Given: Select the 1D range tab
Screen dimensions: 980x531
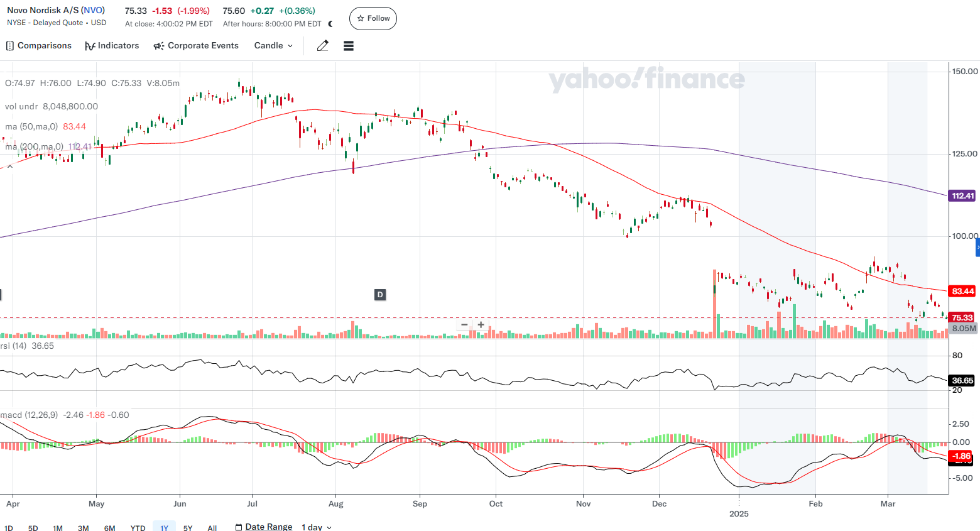Looking at the screenshot, I should pyautogui.click(x=9, y=528).
